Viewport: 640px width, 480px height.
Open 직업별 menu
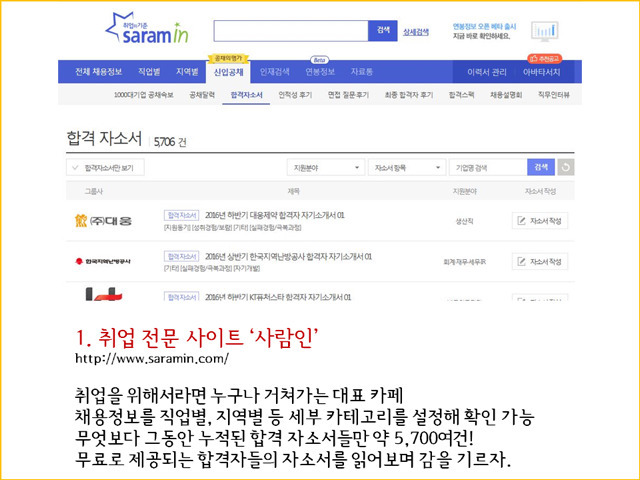pos(149,72)
